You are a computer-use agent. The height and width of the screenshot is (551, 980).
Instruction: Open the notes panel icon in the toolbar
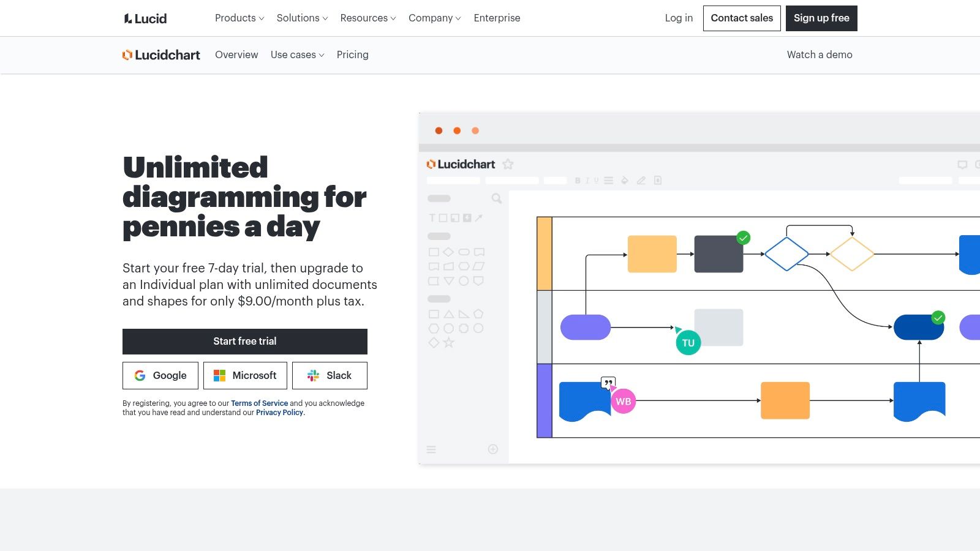pyautogui.click(x=657, y=181)
